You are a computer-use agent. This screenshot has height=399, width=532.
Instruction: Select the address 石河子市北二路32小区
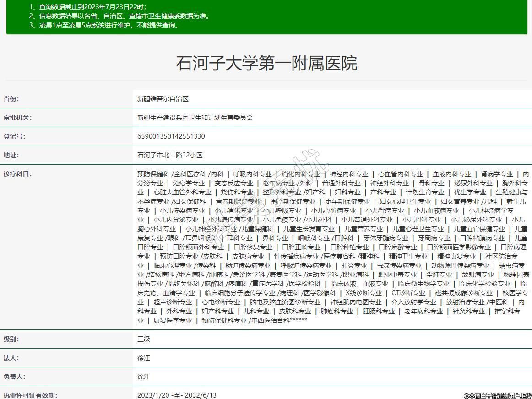tap(170, 155)
